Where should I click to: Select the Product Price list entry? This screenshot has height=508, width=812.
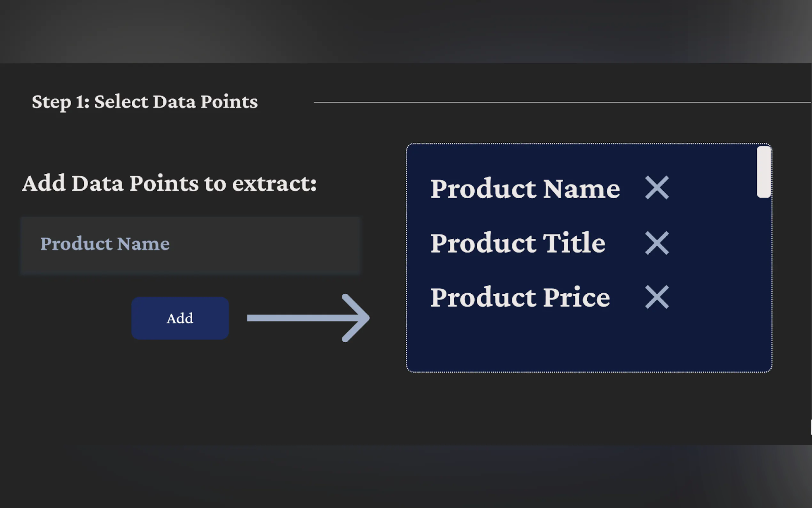click(x=520, y=297)
